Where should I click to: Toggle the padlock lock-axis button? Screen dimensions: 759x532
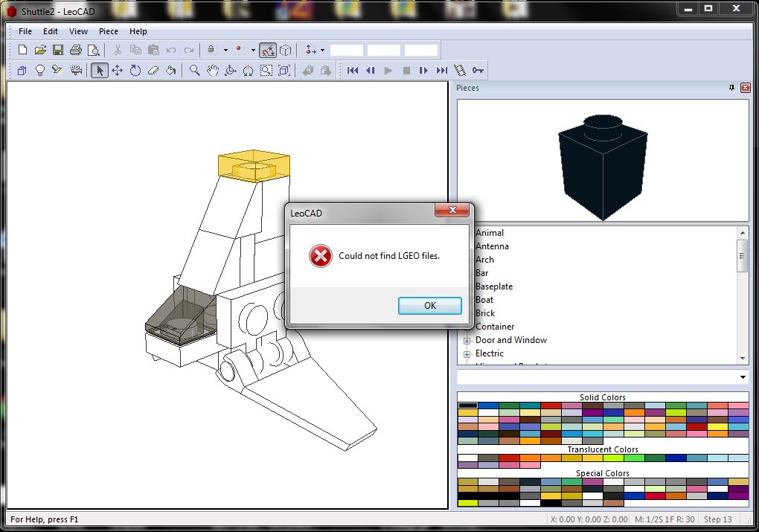211,50
